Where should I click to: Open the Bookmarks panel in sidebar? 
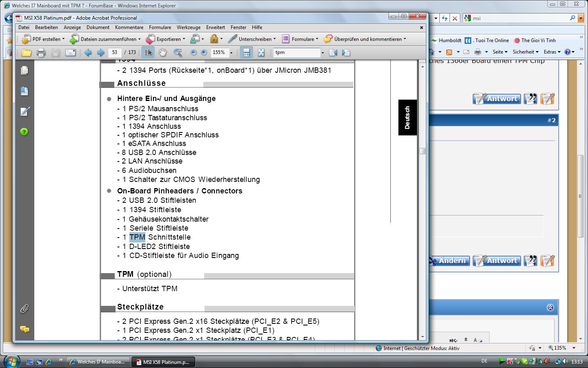pos(24,91)
